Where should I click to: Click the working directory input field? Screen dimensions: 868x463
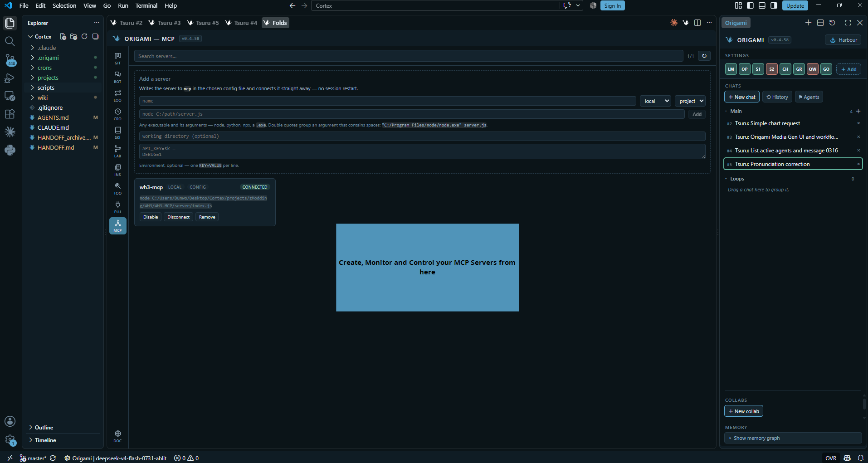click(x=422, y=136)
